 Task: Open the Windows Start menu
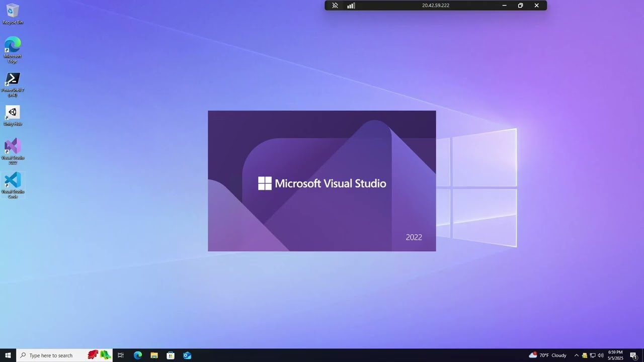click(x=8, y=355)
